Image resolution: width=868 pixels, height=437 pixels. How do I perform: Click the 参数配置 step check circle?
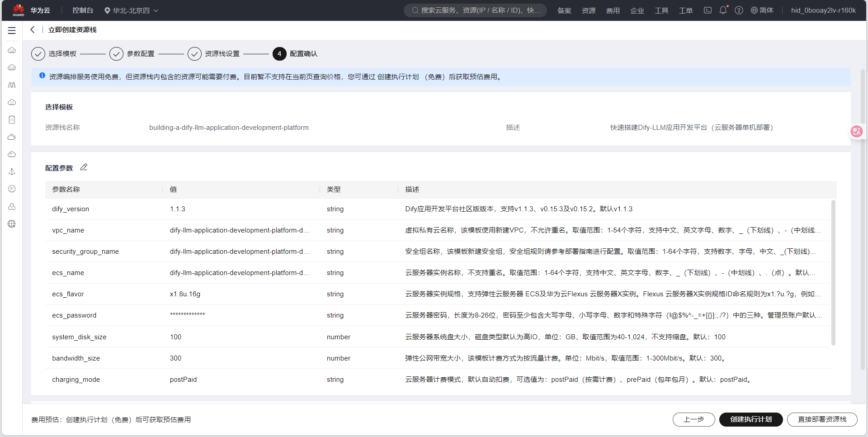pos(116,54)
